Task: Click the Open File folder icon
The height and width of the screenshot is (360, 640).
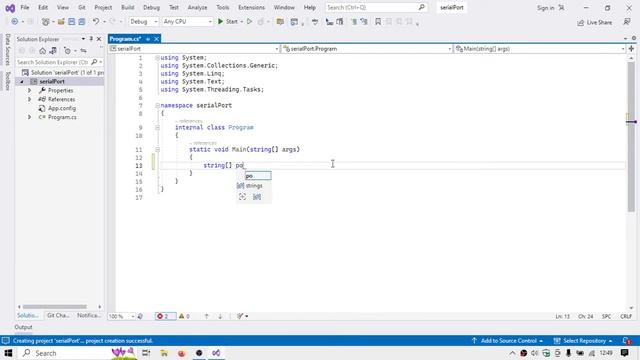Action: coord(61,22)
